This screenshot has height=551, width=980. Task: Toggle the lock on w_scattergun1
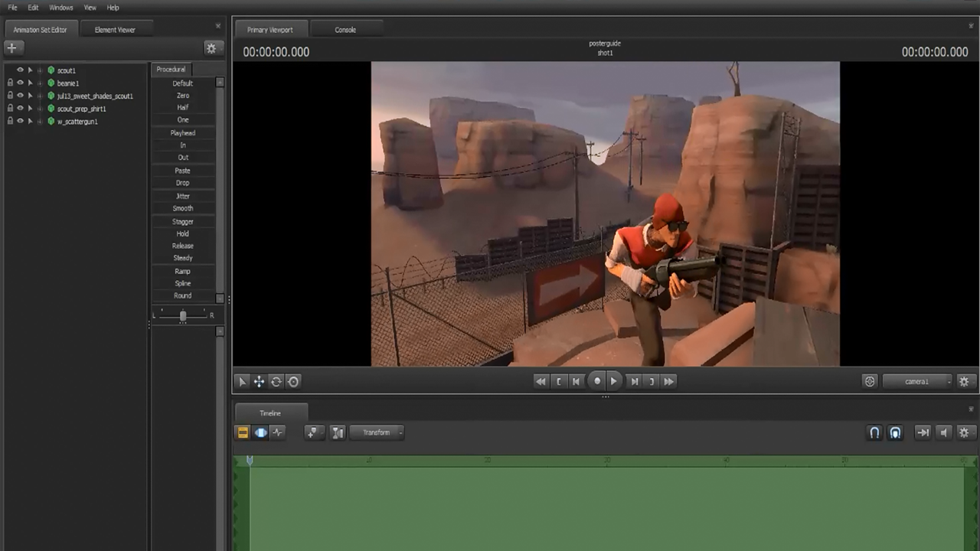(x=10, y=121)
